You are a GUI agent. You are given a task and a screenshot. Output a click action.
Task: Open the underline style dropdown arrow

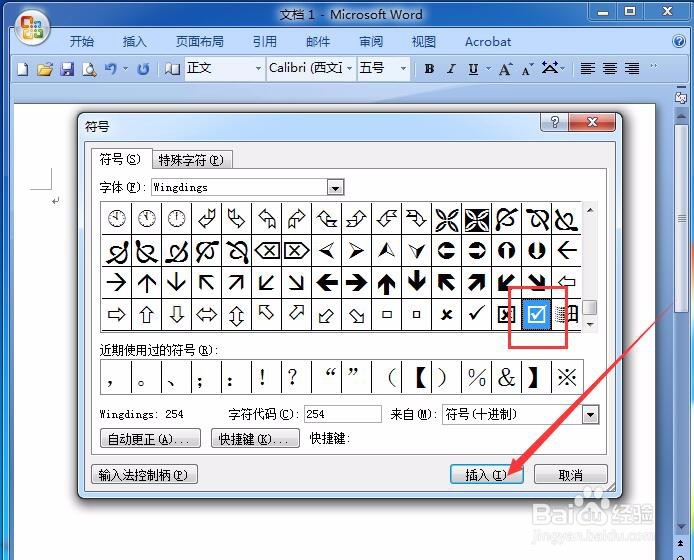pos(488,69)
